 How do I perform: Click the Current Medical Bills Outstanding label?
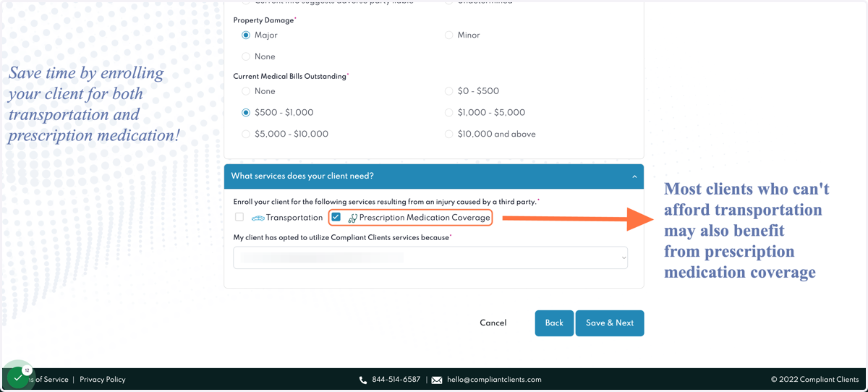(291, 76)
